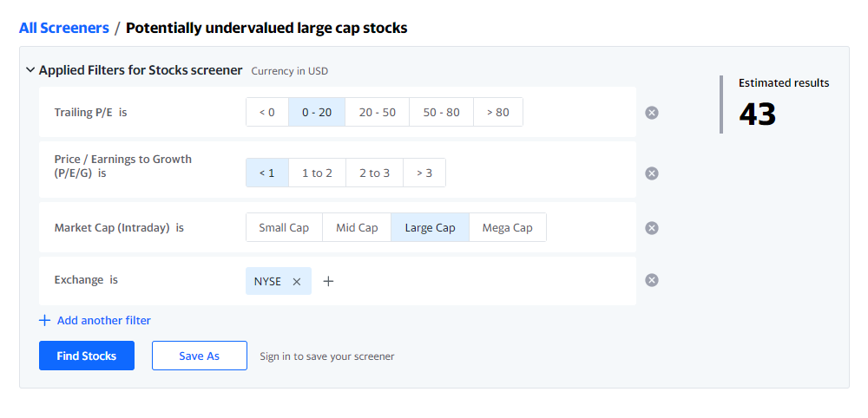Choose Small Cap market cap option

(x=284, y=228)
